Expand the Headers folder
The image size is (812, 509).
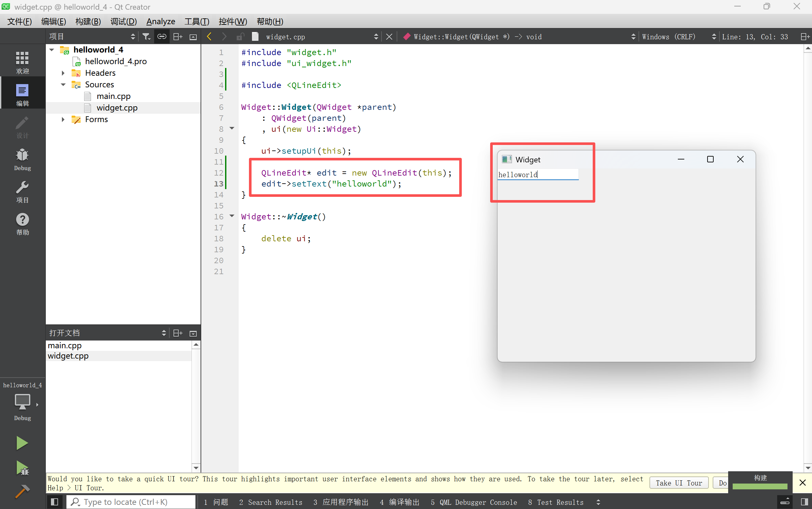pos(63,73)
